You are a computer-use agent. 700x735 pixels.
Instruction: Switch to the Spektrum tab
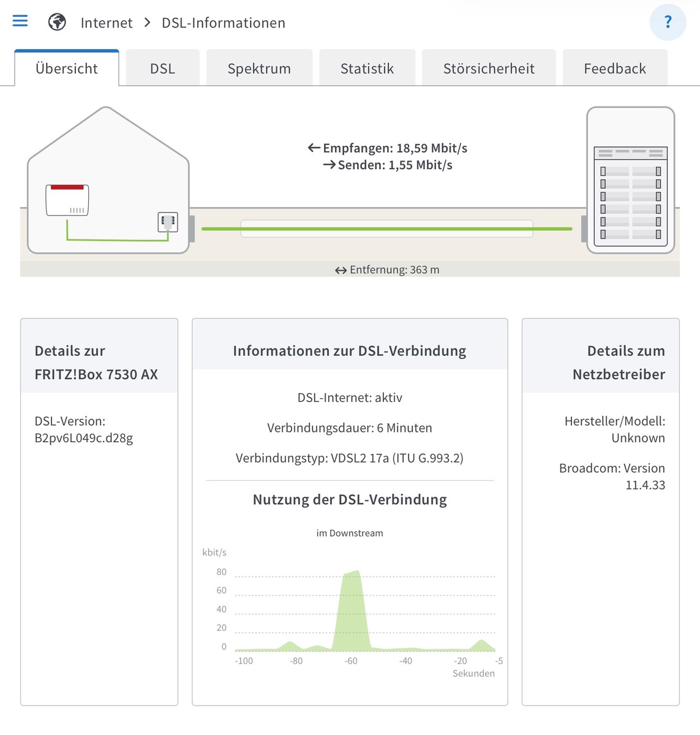[259, 69]
